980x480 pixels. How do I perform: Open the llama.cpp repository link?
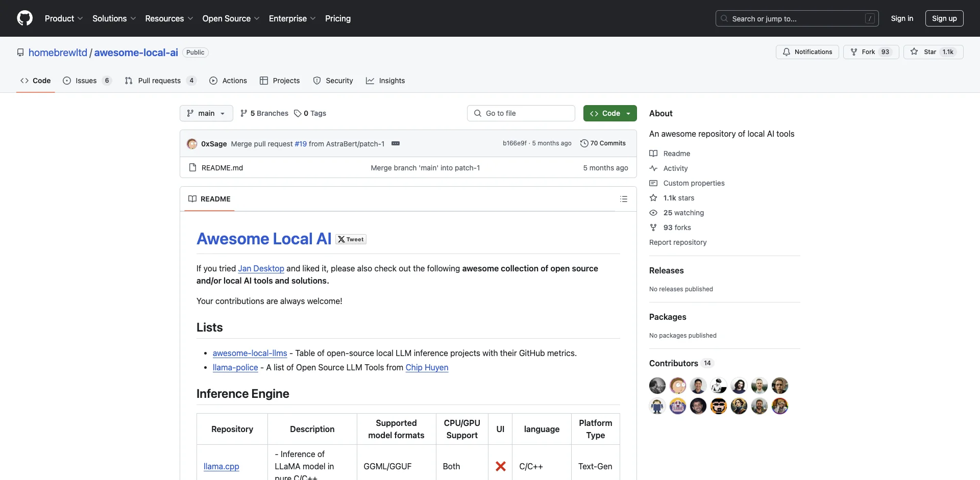(221, 466)
